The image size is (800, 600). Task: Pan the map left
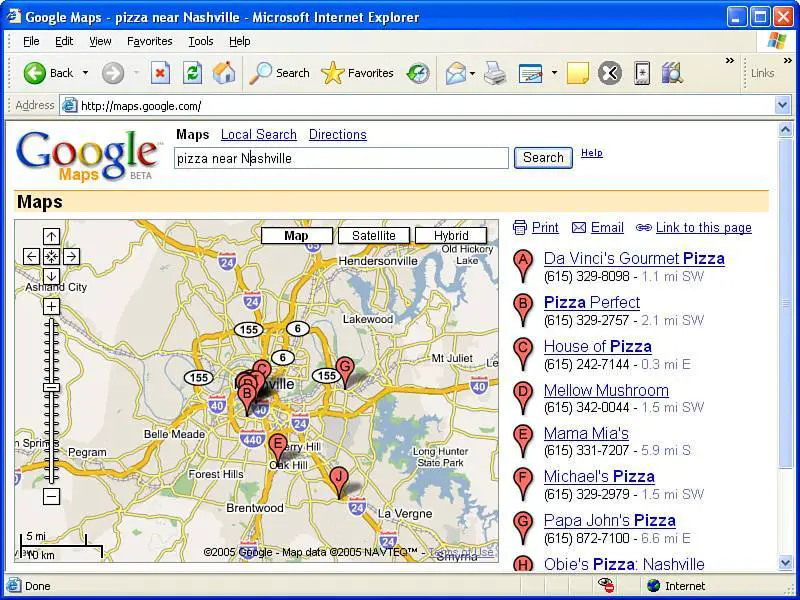click(x=31, y=256)
